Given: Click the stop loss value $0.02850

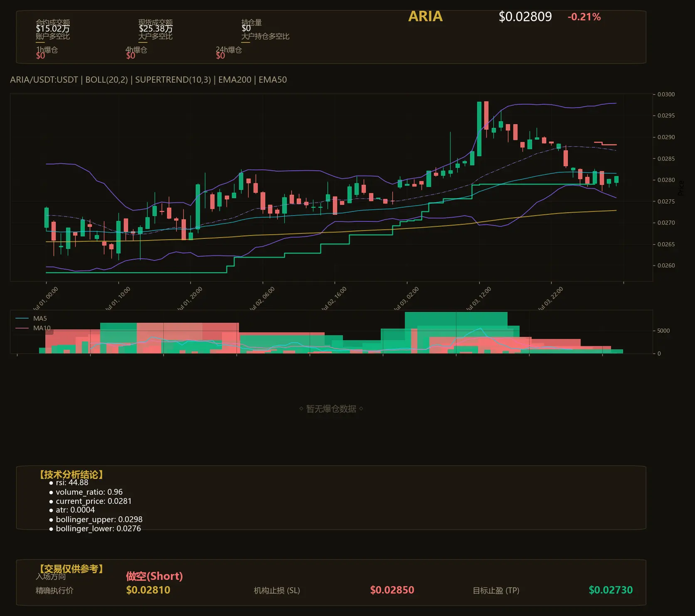Looking at the screenshot, I should [392, 590].
